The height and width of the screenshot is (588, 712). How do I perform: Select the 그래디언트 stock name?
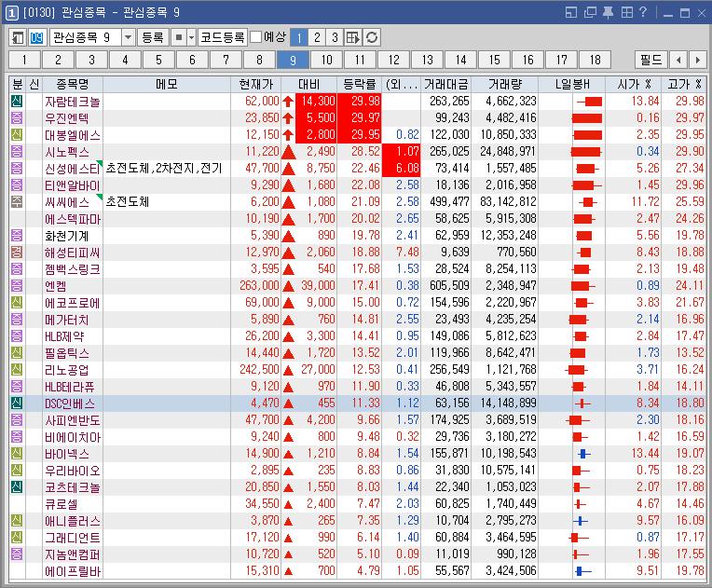pos(72,538)
